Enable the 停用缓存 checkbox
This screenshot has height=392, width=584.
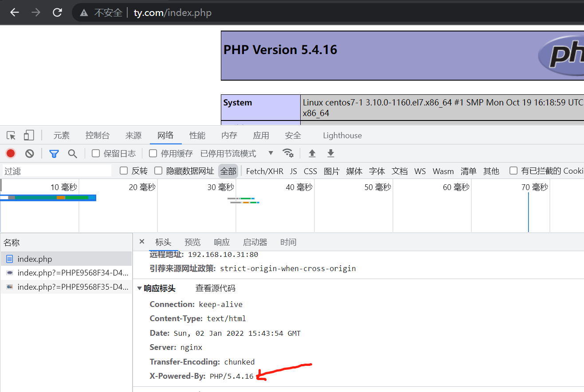coord(153,153)
